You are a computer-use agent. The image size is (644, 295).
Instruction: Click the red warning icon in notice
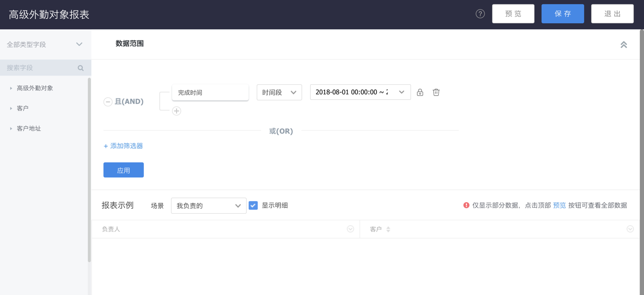466,205
